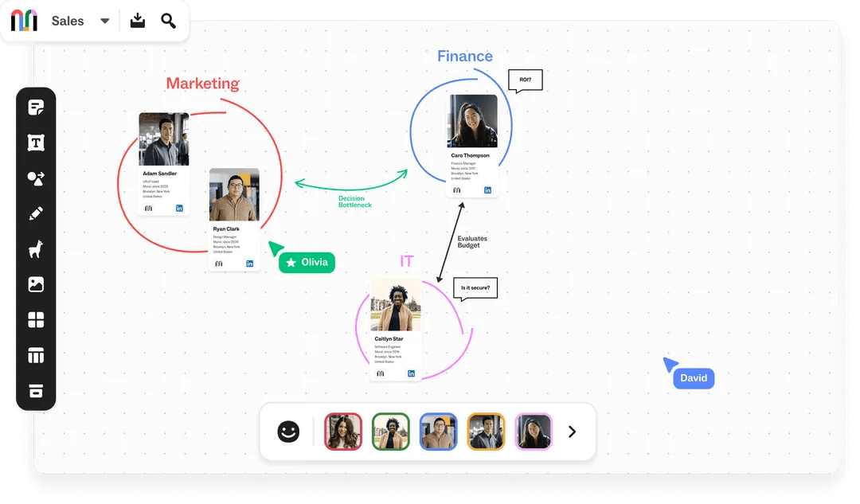The height and width of the screenshot is (504, 860).
Task: Expand the Sales workspace dropdown arrow
Action: (x=105, y=21)
